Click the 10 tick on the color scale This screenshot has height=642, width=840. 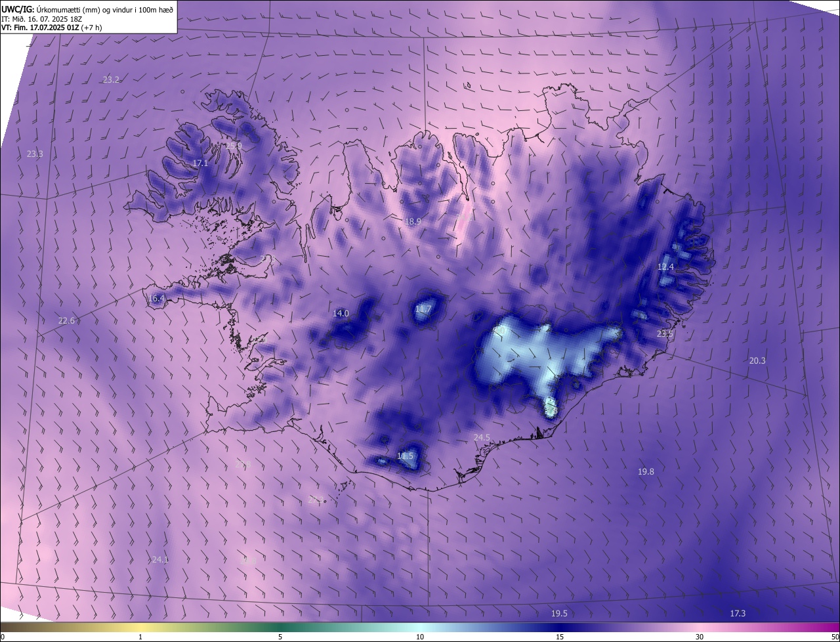(420, 637)
